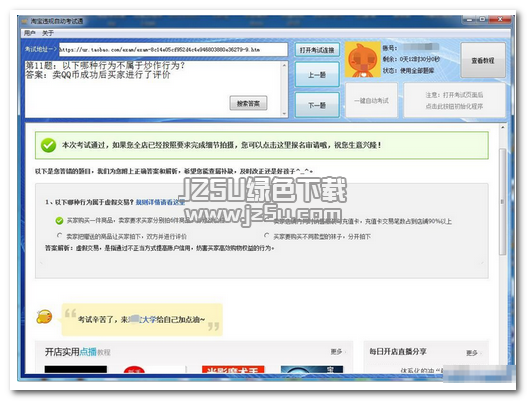Click the 注意：打开考试页面后 initialization button

[454, 100]
